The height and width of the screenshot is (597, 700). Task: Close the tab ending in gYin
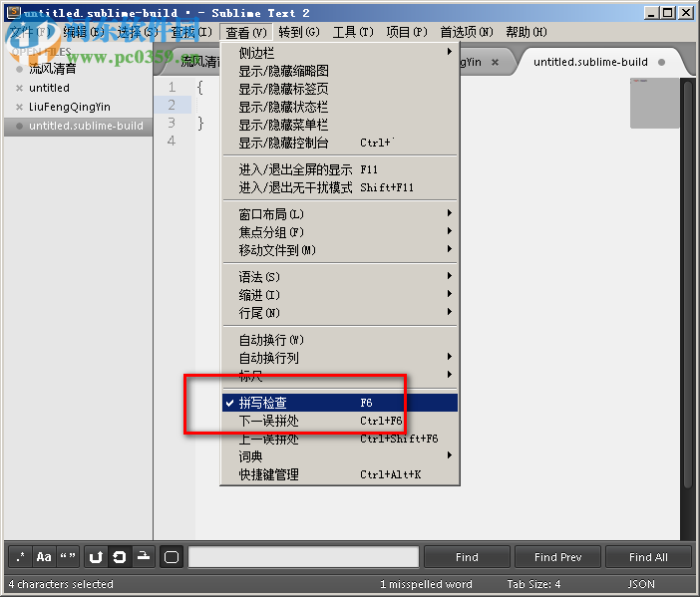(x=495, y=63)
